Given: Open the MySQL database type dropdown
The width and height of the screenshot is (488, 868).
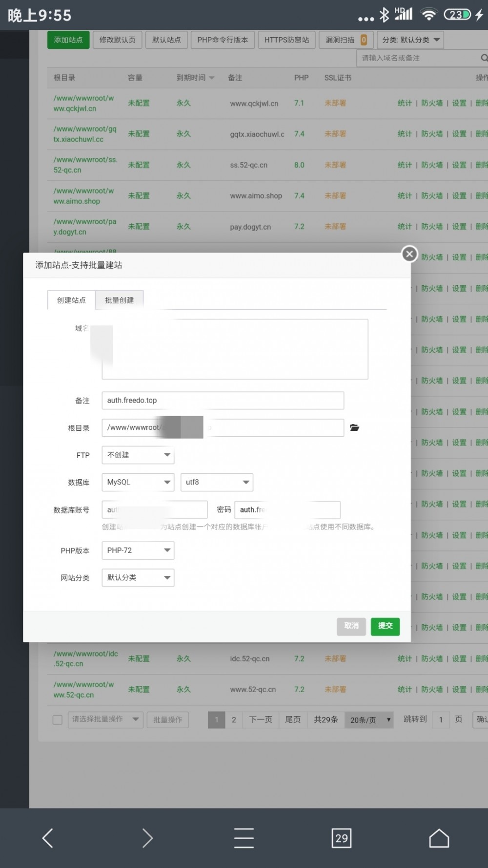Looking at the screenshot, I should 138,482.
